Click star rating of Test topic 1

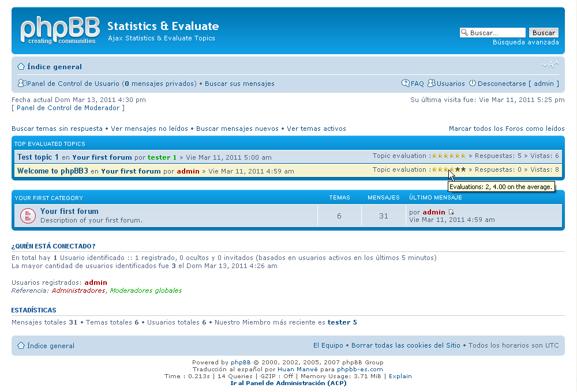pyautogui.click(x=449, y=156)
